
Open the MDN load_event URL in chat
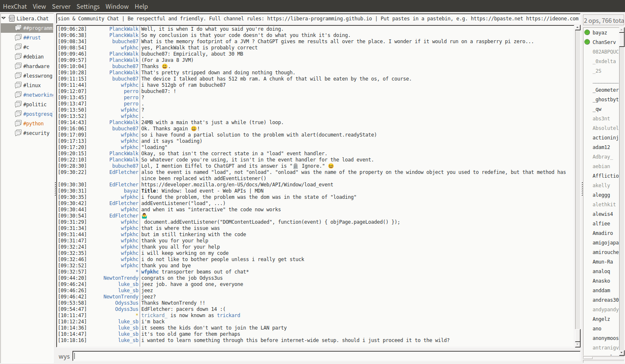pyautogui.click(x=237, y=185)
